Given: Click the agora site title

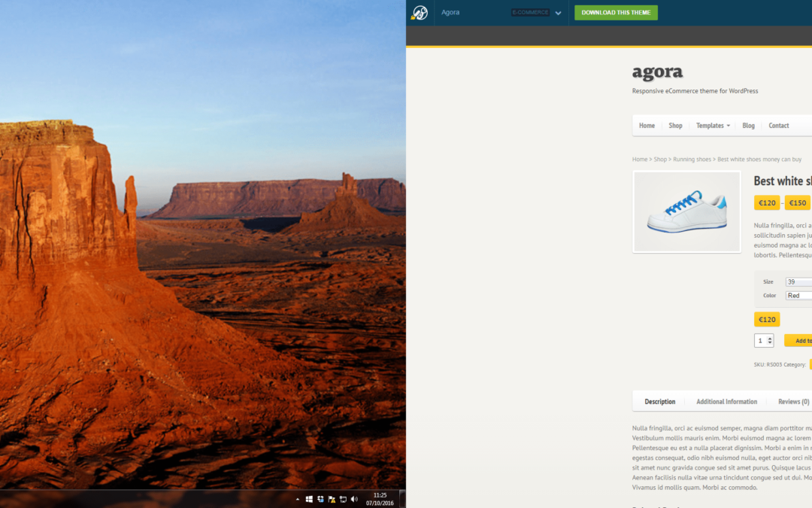Looking at the screenshot, I should (657, 72).
